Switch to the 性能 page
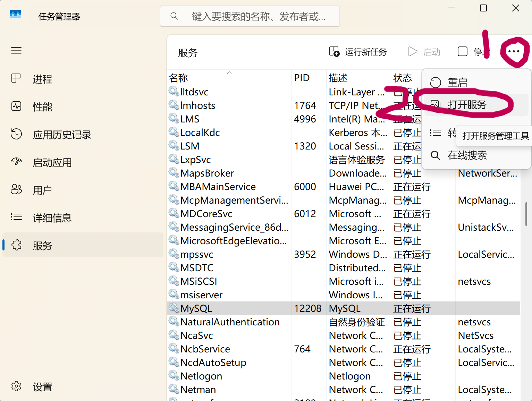The height and width of the screenshot is (401, 532). (83, 106)
